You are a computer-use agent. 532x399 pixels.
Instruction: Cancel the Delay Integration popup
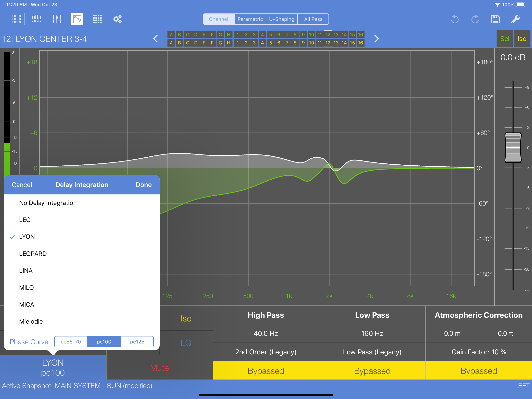22,185
